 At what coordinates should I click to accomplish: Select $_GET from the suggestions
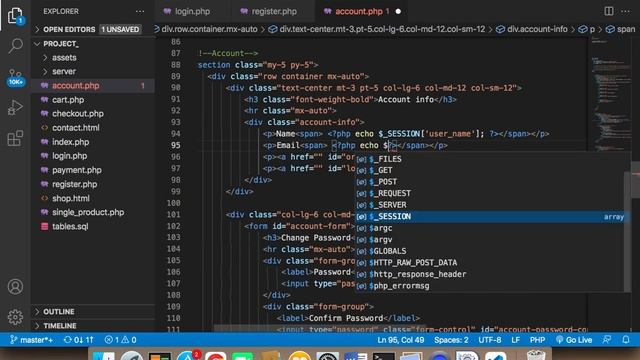(490, 170)
